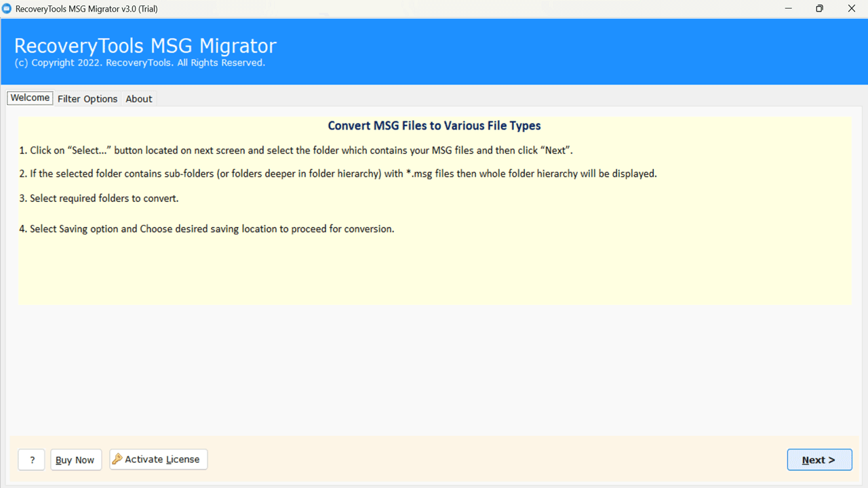Click the key icon on Activate License

point(117,459)
